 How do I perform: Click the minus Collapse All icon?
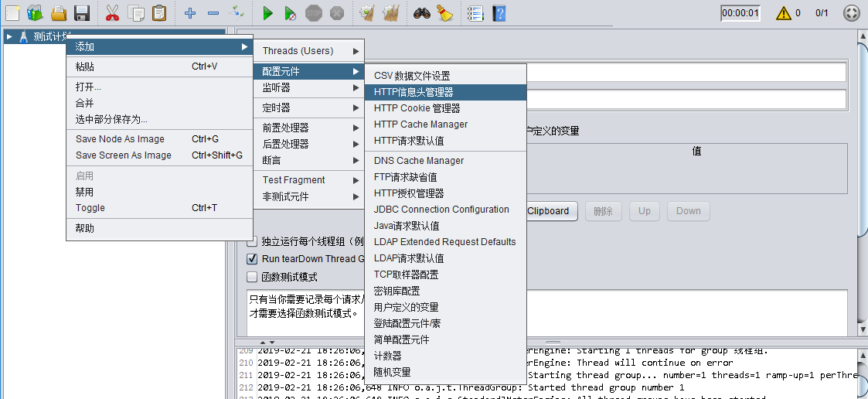[213, 12]
